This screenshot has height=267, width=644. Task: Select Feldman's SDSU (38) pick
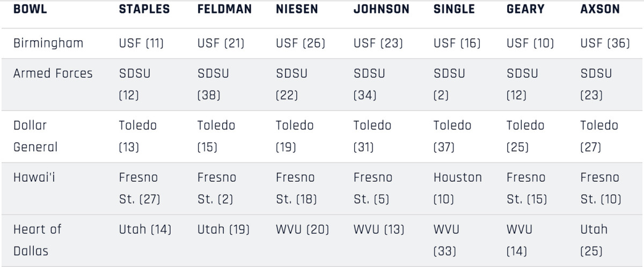click(213, 84)
